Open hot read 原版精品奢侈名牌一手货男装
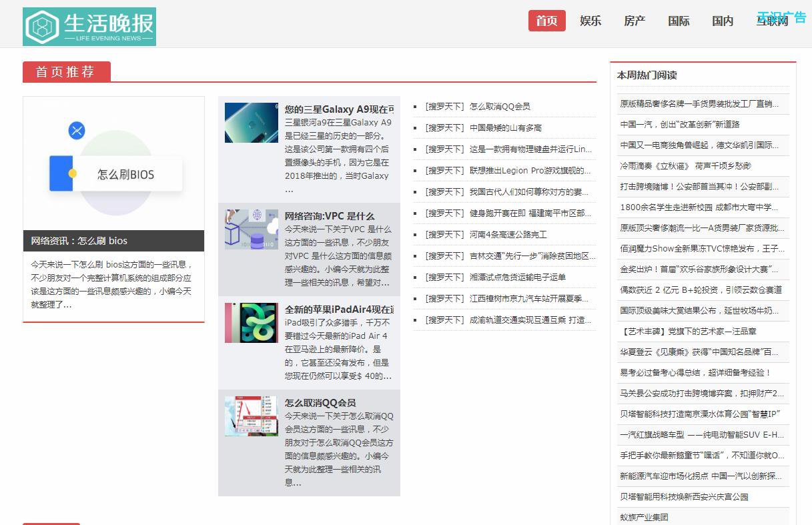Screen dimensions: 812x525 click(x=699, y=103)
